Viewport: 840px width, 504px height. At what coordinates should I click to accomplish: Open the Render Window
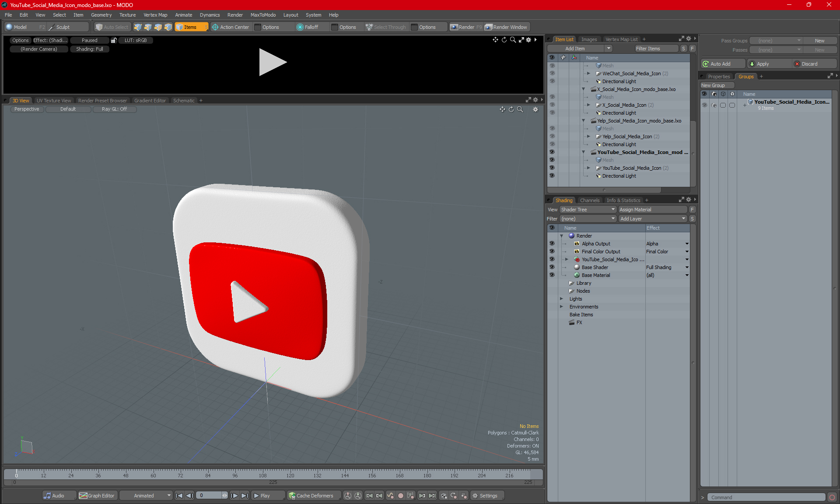(x=507, y=27)
